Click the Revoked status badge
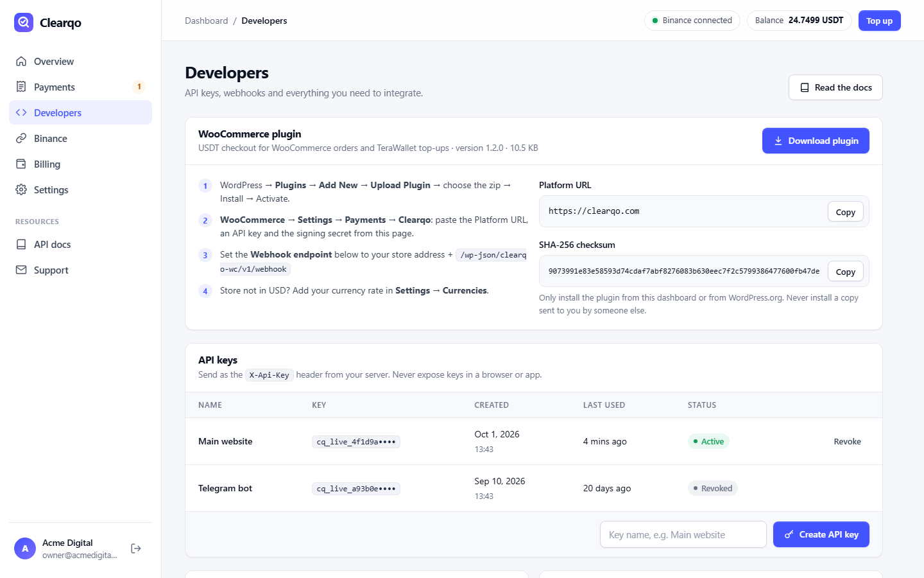The image size is (924, 578). tap(713, 488)
